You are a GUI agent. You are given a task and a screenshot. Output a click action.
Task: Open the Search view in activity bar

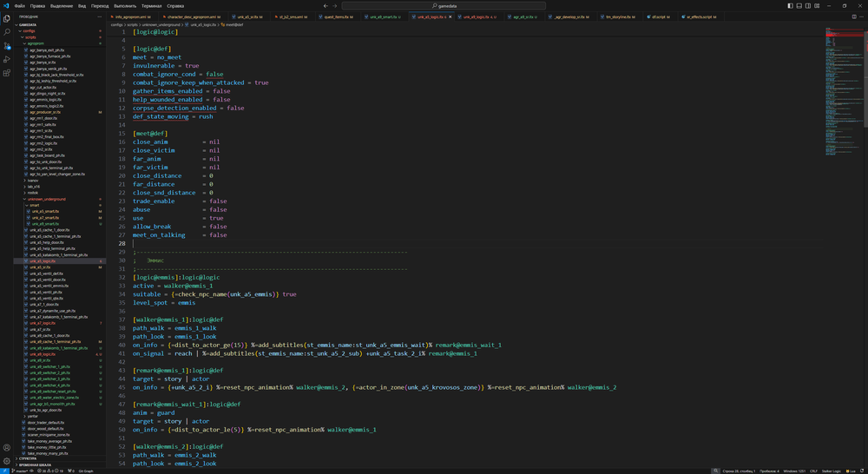point(7,32)
